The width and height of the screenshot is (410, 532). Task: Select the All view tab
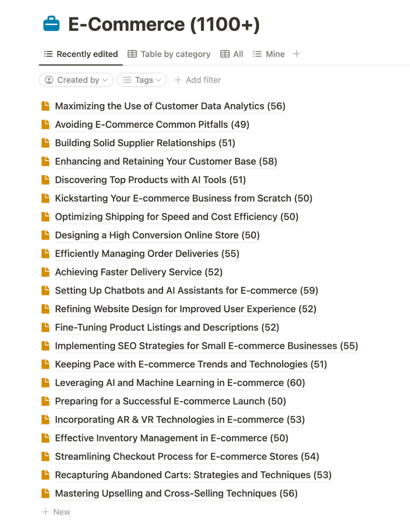(232, 54)
